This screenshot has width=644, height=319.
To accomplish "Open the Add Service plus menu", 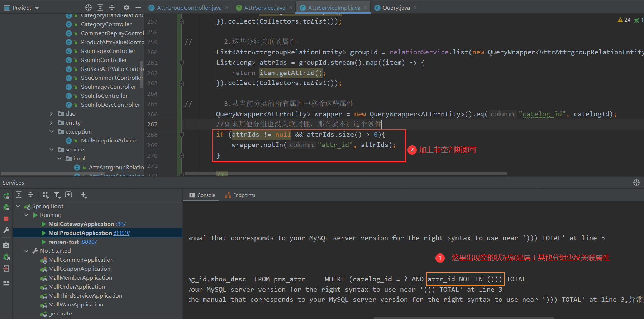I will (84, 194).
